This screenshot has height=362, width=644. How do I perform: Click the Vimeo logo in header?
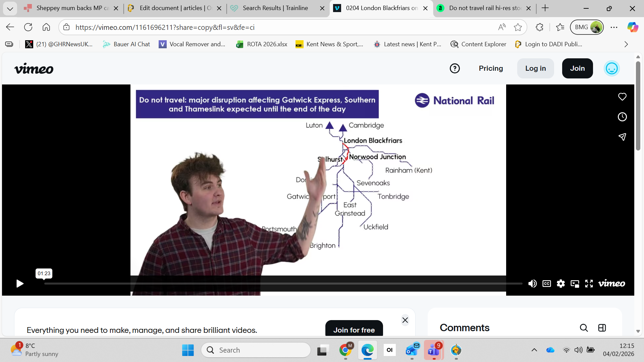coord(34,69)
